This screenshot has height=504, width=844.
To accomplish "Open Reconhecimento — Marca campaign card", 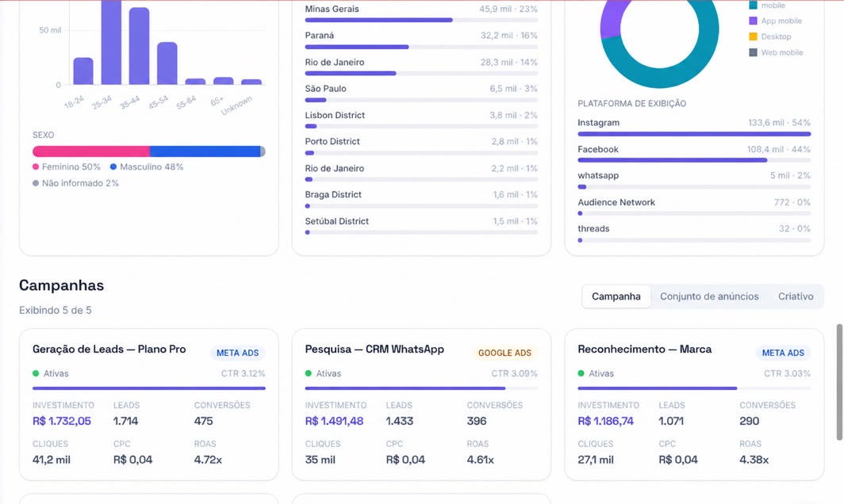I will (694, 404).
